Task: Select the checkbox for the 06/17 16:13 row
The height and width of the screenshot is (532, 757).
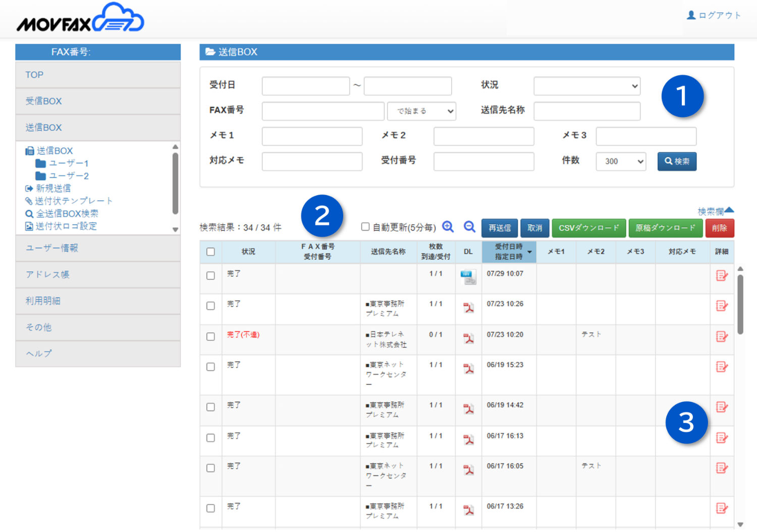Action: (x=210, y=438)
